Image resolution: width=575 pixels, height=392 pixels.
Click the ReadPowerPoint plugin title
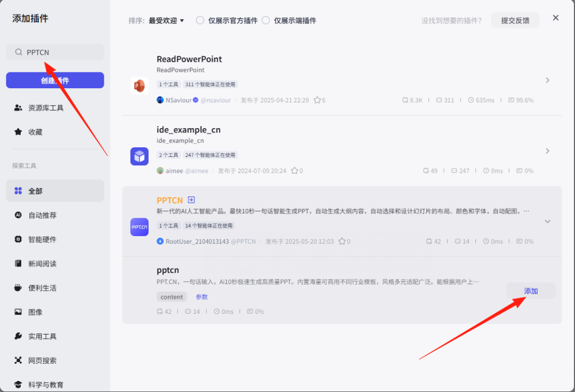189,59
